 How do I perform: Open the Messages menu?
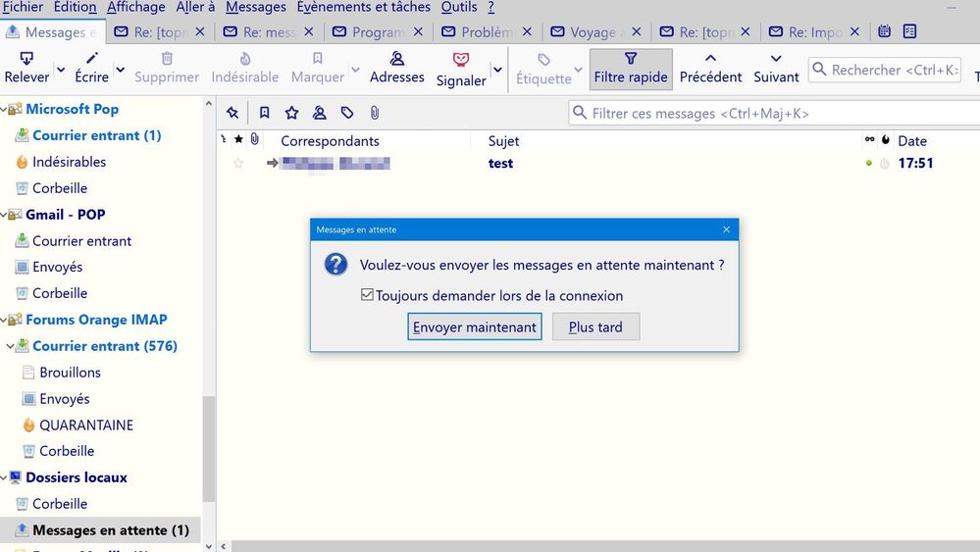point(255,7)
